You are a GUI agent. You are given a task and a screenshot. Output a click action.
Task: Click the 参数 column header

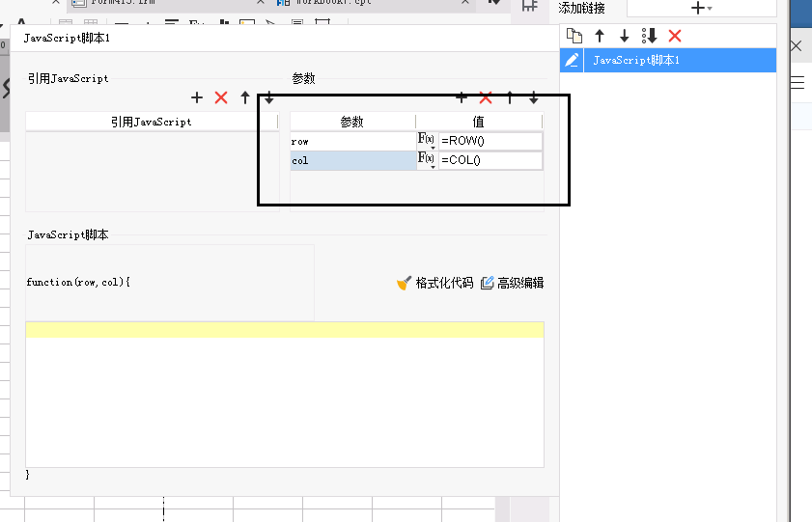coord(352,122)
